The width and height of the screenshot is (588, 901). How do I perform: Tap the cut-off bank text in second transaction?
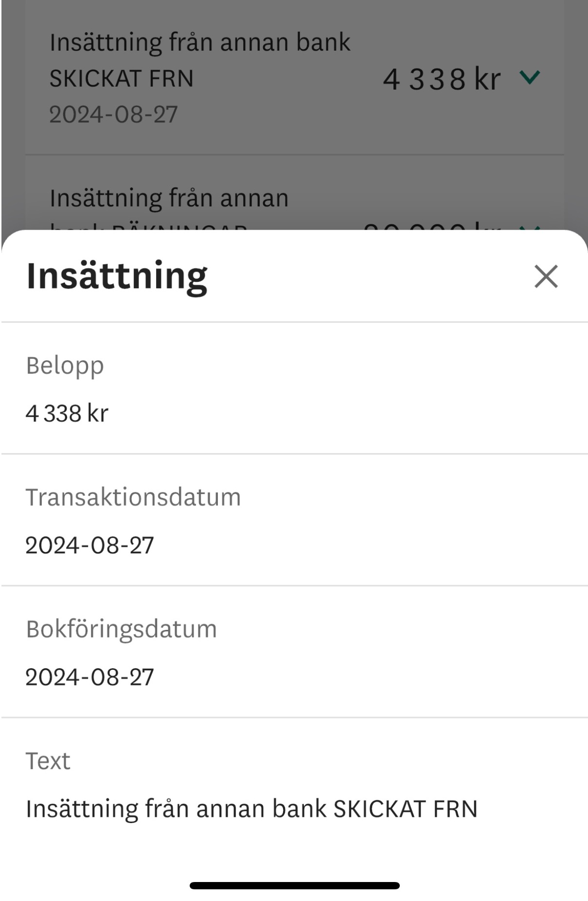pyautogui.click(x=148, y=227)
